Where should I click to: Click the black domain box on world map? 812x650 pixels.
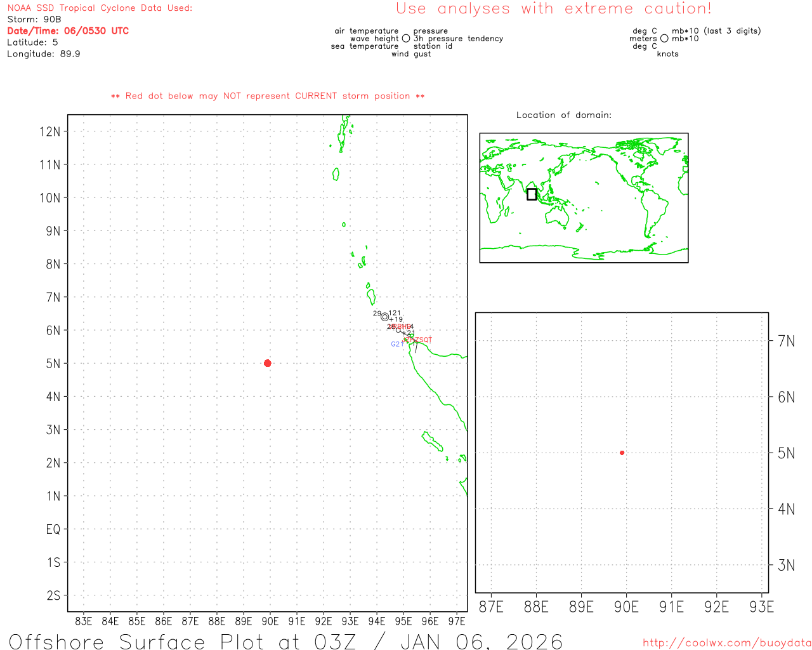(532, 194)
